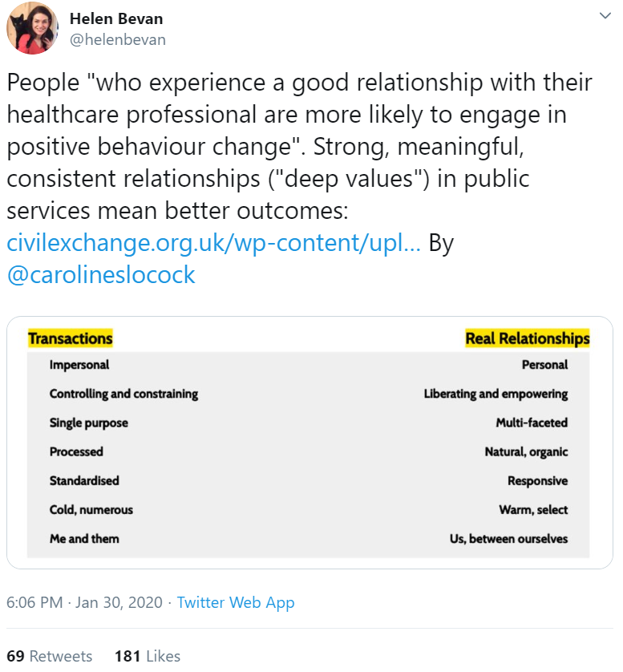
Task: Click the Jan 30, 2020 date
Action: pyautogui.click(x=119, y=602)
